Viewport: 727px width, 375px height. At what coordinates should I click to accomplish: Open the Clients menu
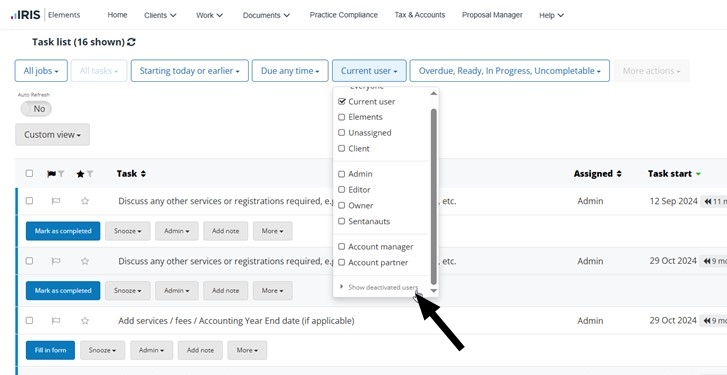[160, 15]
